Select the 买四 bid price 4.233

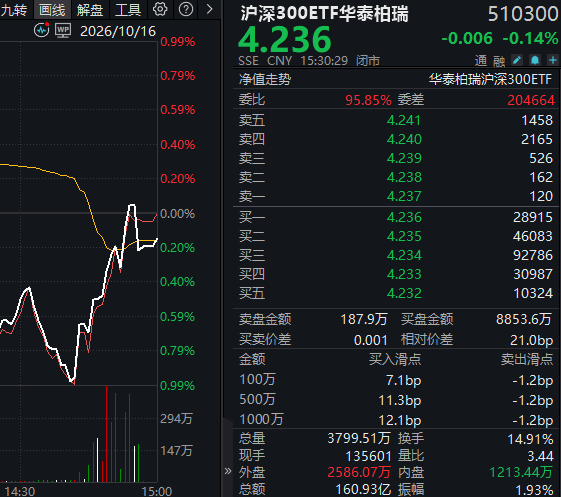404,274
